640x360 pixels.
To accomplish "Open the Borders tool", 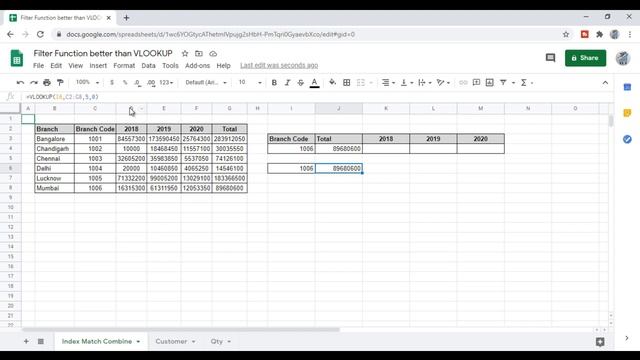I will [x=347, y=83].
